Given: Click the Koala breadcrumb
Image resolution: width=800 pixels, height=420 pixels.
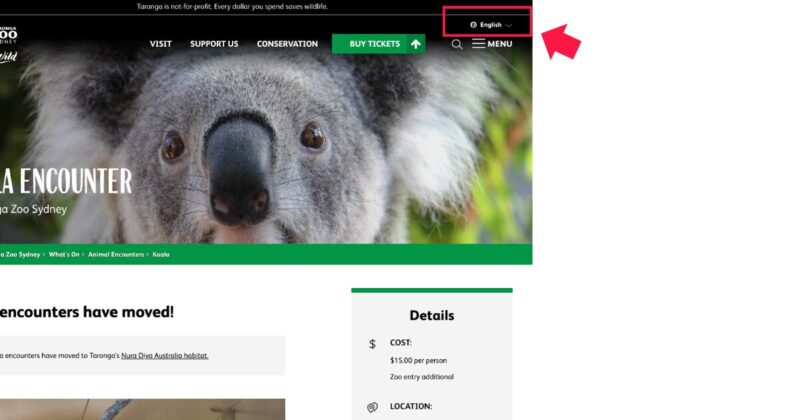Looking at the screenshot, I should [161, 254].
